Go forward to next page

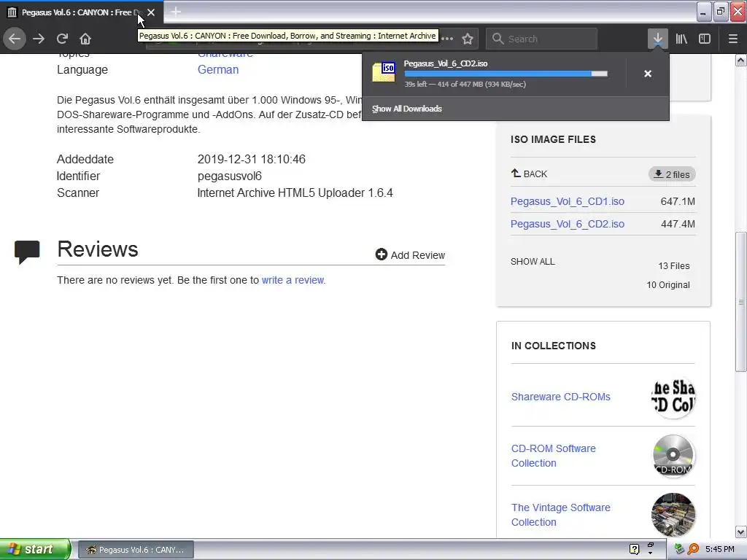(39, 39)
